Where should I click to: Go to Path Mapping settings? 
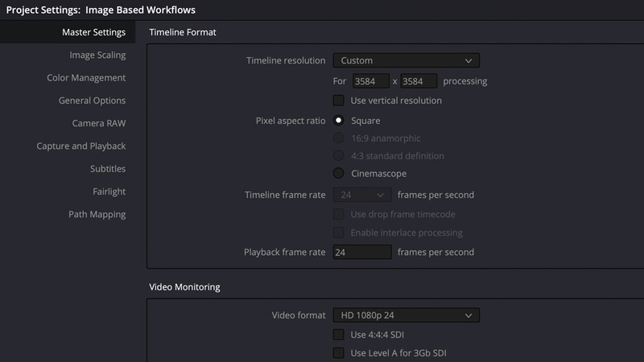97,215
